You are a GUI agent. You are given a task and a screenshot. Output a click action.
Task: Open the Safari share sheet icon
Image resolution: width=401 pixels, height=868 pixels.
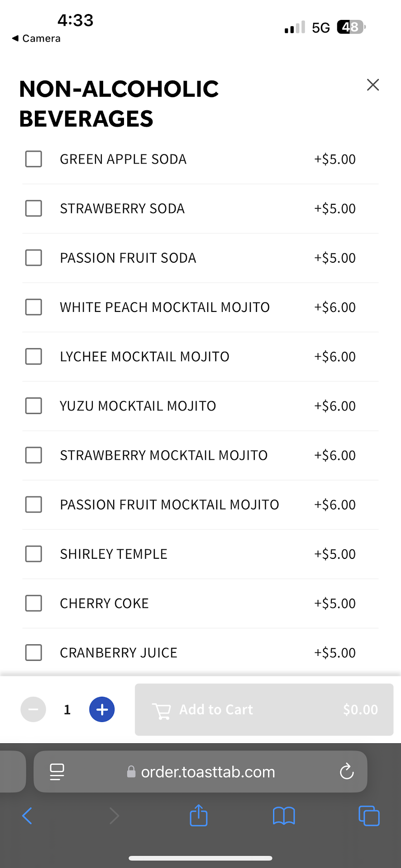[199, 816]
